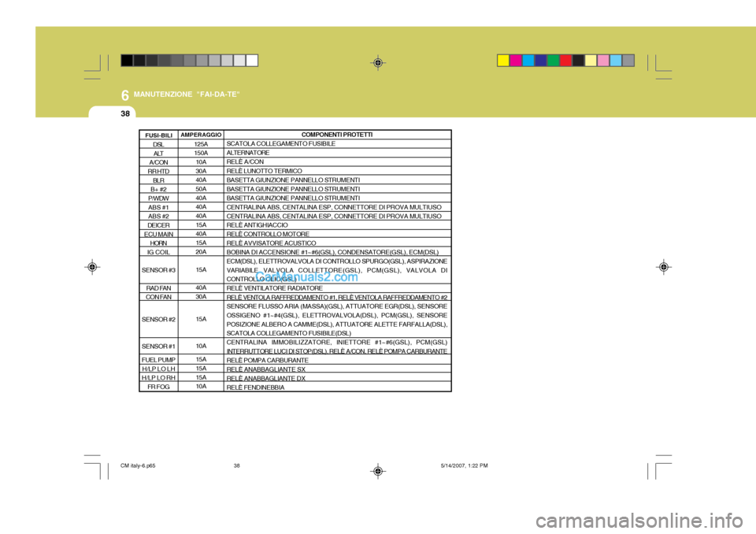This screenshot has height=534, width=756.
Task: Click the large chapter number '6'
Action: (125, 95)
